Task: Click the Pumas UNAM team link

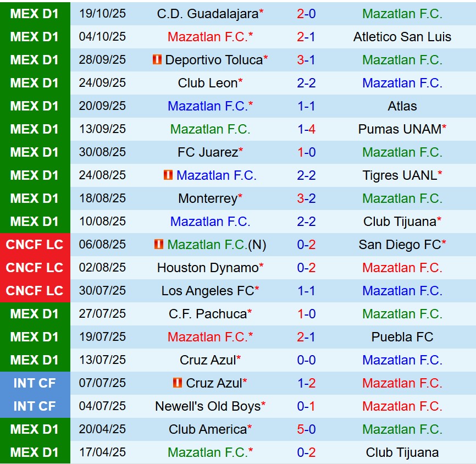Action: pos(400,129)
